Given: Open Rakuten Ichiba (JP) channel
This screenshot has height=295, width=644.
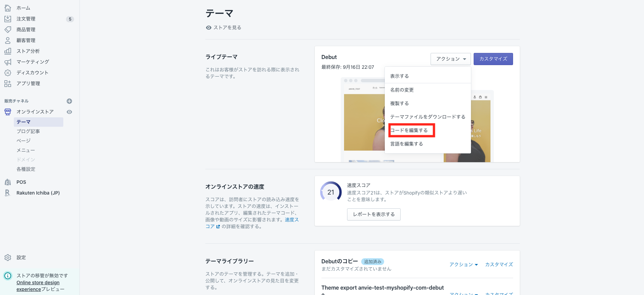Looking at the screenshot, I should click(x=38, y=193).
